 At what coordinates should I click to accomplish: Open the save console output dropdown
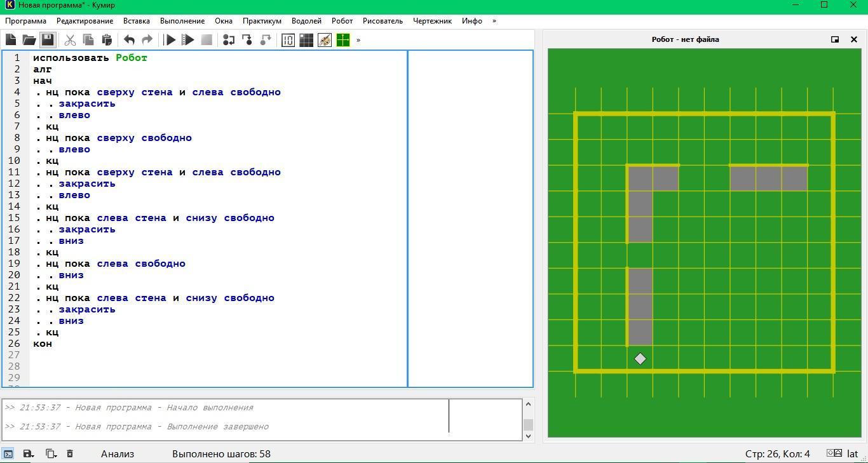[29, 453]
